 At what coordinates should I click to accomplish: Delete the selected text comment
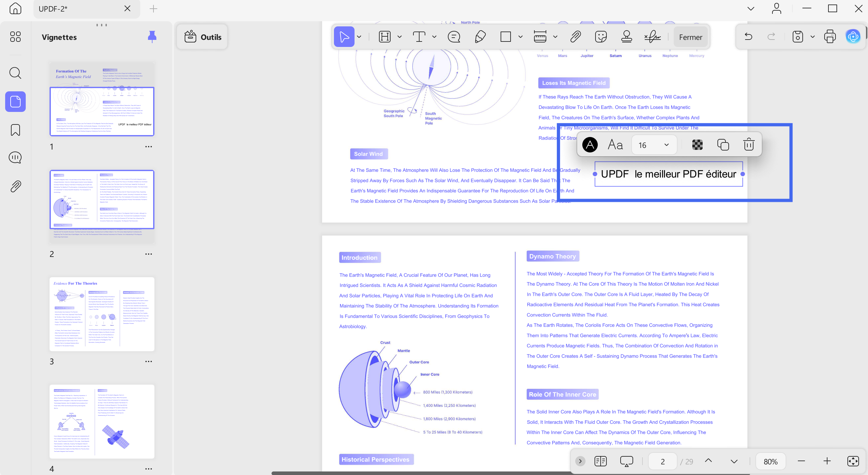coord(749,144)
